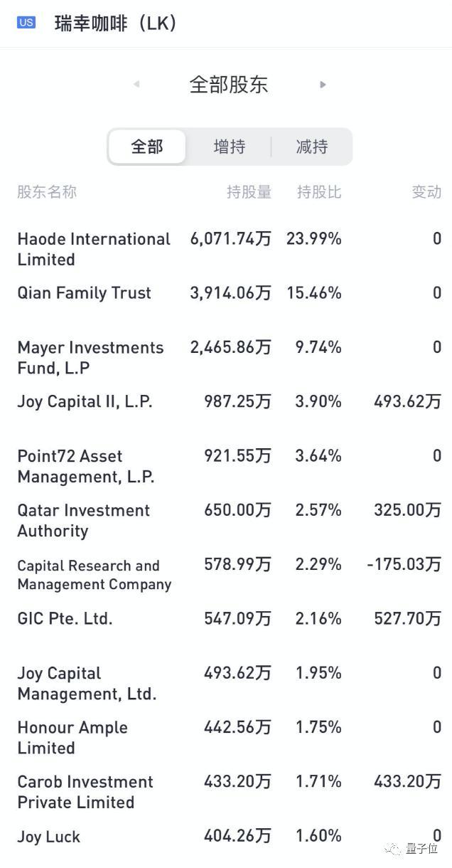Image resolution: width=452 pixels, height=868 pixels.
Task: Open GIC Pte. Ltd. shareholder row
Action: (65, 619)
